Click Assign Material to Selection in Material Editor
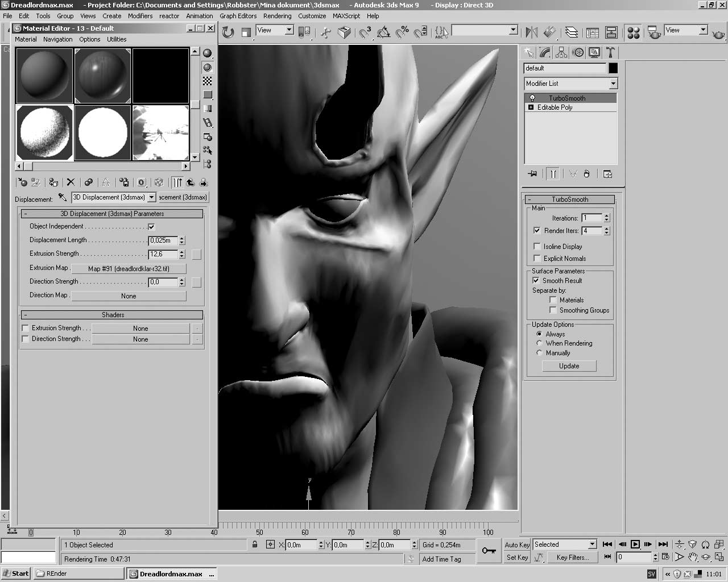 [53, 182]
